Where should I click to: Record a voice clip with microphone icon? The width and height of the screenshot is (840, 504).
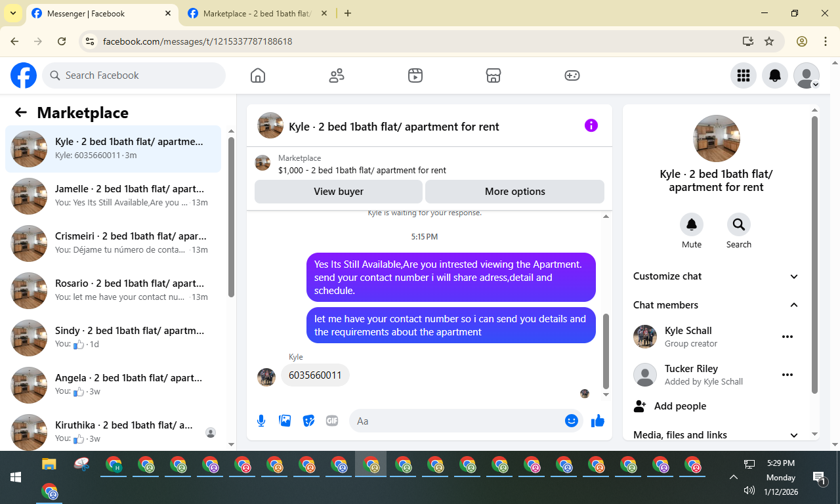[261, 421]
